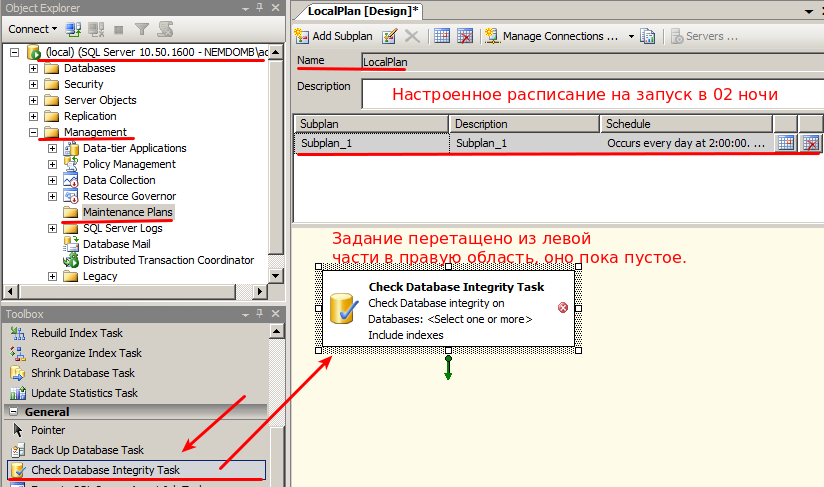Expand the SQL Server Logs node
The width and height of the screenshot is (824, 487).
(53, 228)
